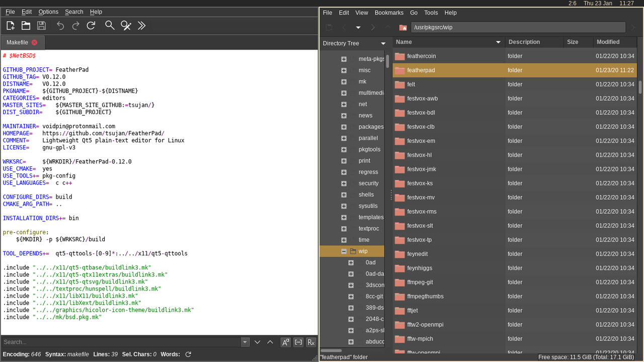The height and width of the screenshot is (362, 644).
Task: Close the Makefile tab with red X
Action: (34, 42)
